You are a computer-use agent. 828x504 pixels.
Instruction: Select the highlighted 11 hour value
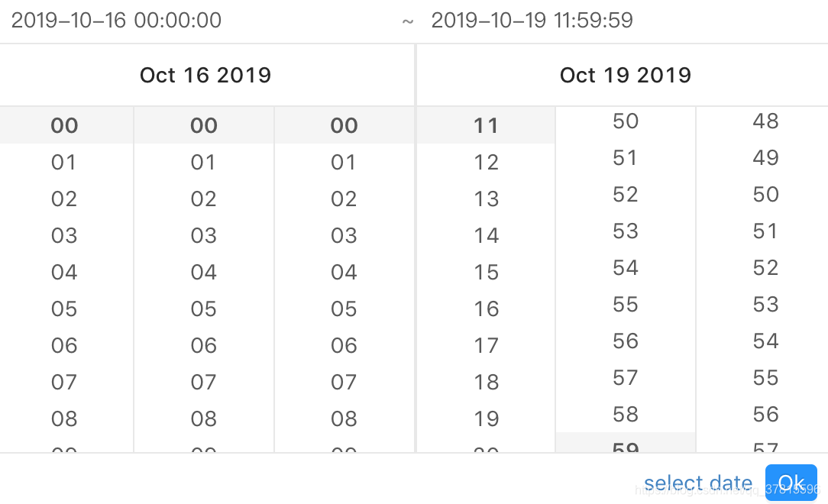(x=486, y=125)
